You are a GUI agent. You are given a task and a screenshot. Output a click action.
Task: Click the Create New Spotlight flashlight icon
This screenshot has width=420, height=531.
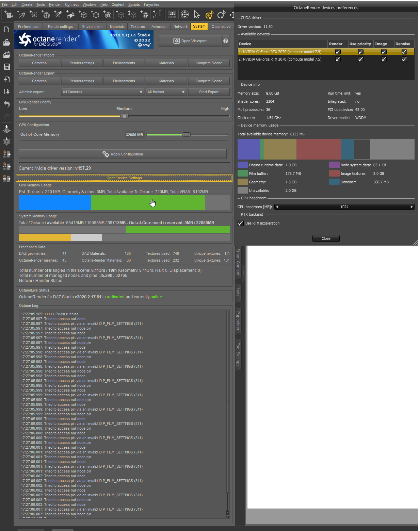[58, 15]
